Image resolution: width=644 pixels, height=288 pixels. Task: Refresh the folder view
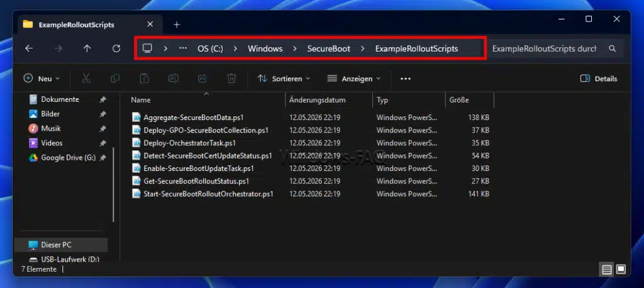tap(116, 48)
